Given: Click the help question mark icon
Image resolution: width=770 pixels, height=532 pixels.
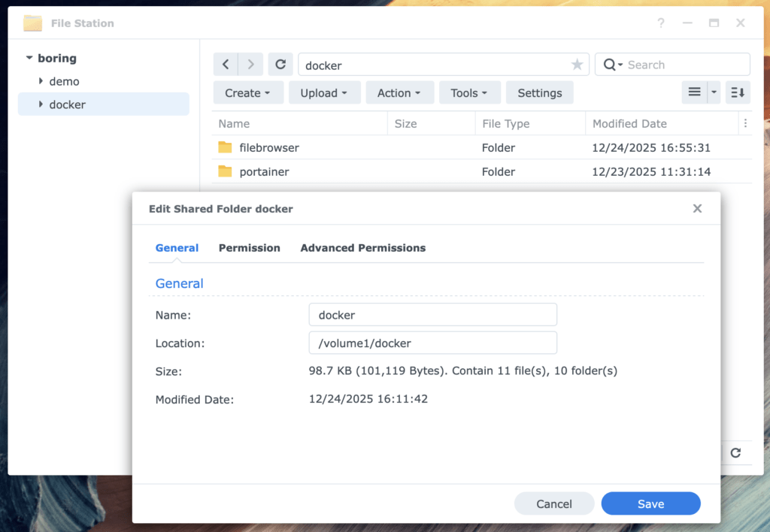Looking at the screenshot, I should tap(661, 23).
